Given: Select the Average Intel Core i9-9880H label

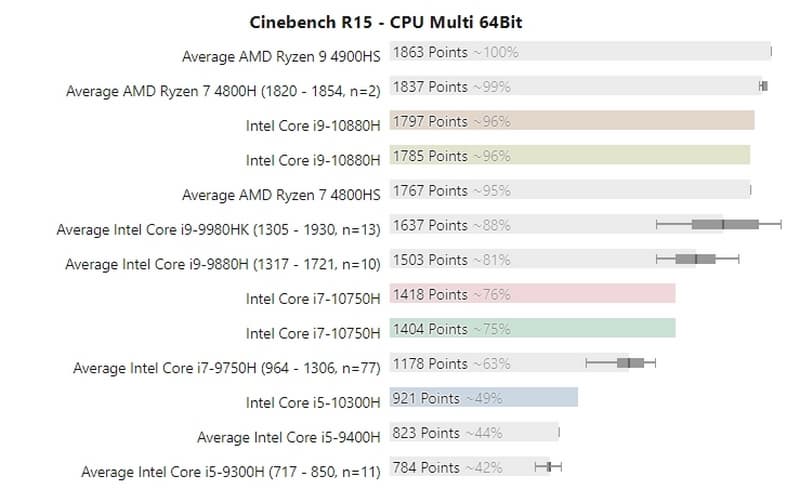Looking at the screenshot, I should [222, 265].
